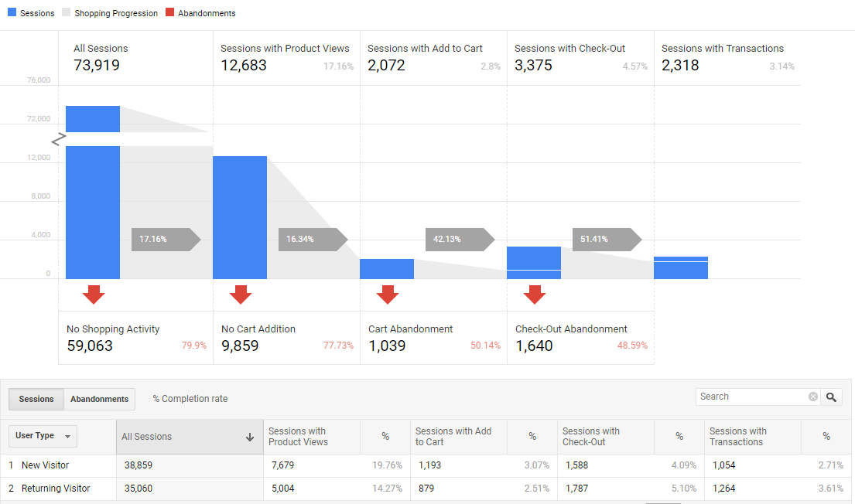Click the red arrow above Cart Abandonment

[x=388, y=294]
